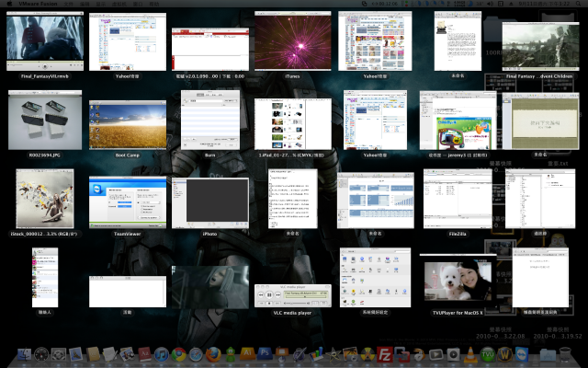Launch Dashboard from the Dock

pos(41,354)
